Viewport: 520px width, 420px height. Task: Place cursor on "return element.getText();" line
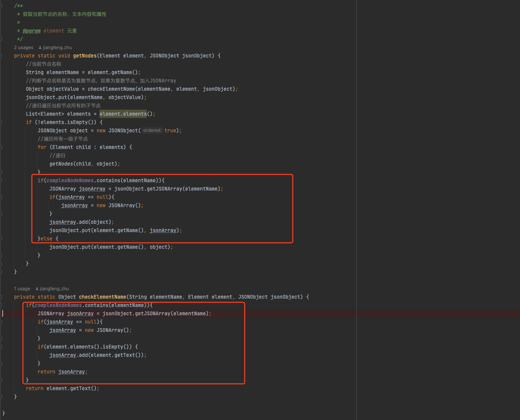point(62,389)
